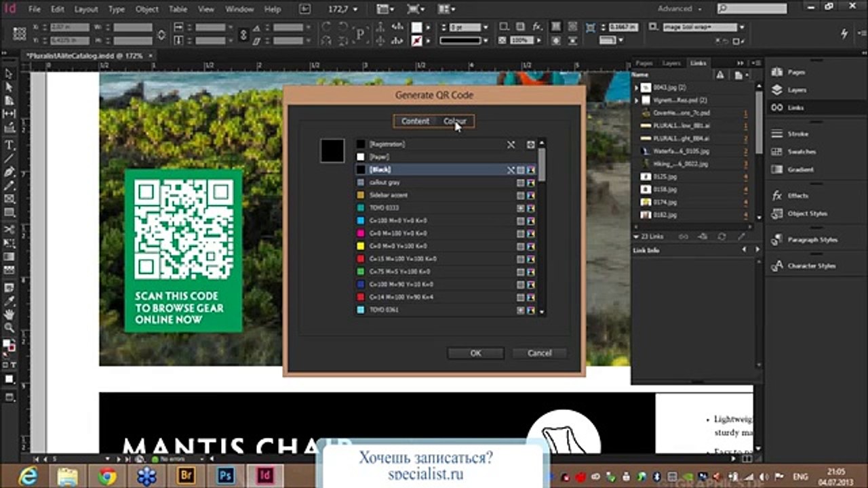Select the callout gray swatch

coord(446,182)
